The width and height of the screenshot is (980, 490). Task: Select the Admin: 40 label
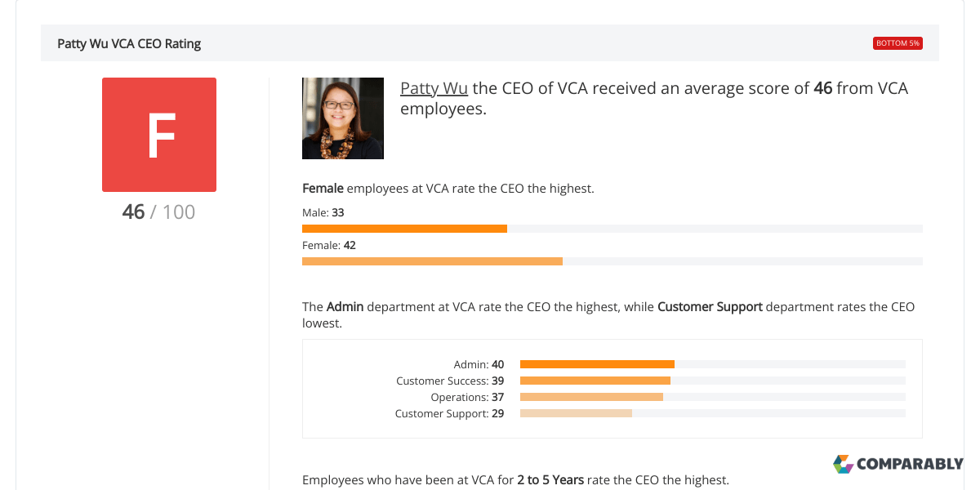(479, 364)
